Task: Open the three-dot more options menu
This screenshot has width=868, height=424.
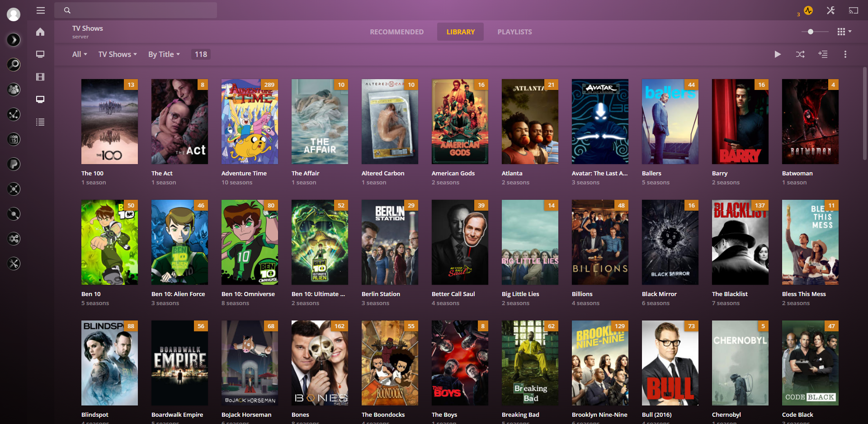Action: tap(845, 54)
